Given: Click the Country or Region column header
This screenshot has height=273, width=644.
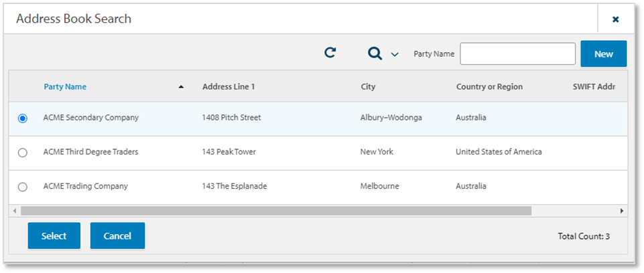Looking at the screenshot, I should click(x=489, y=87).
